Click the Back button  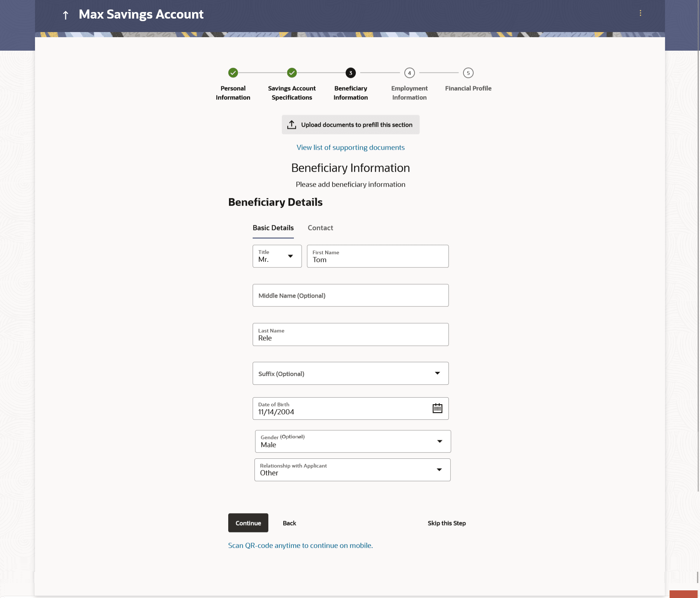tap(289, 523)
